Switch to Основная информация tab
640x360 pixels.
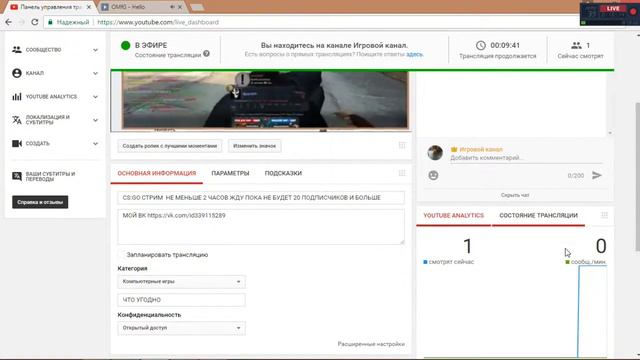[x=157, y=173]
